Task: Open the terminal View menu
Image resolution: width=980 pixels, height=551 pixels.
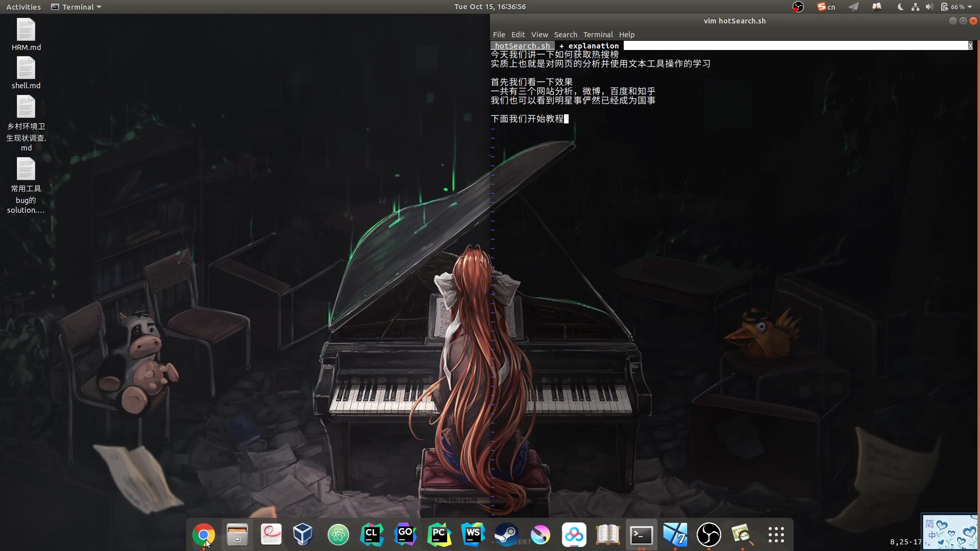Action: tap(540, 35)
